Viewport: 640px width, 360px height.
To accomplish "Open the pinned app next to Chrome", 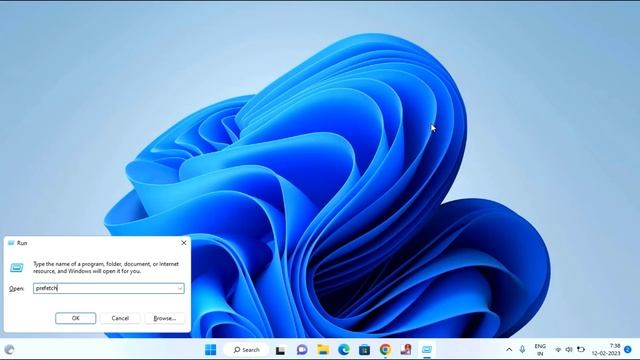I will (x=406, y=349).
